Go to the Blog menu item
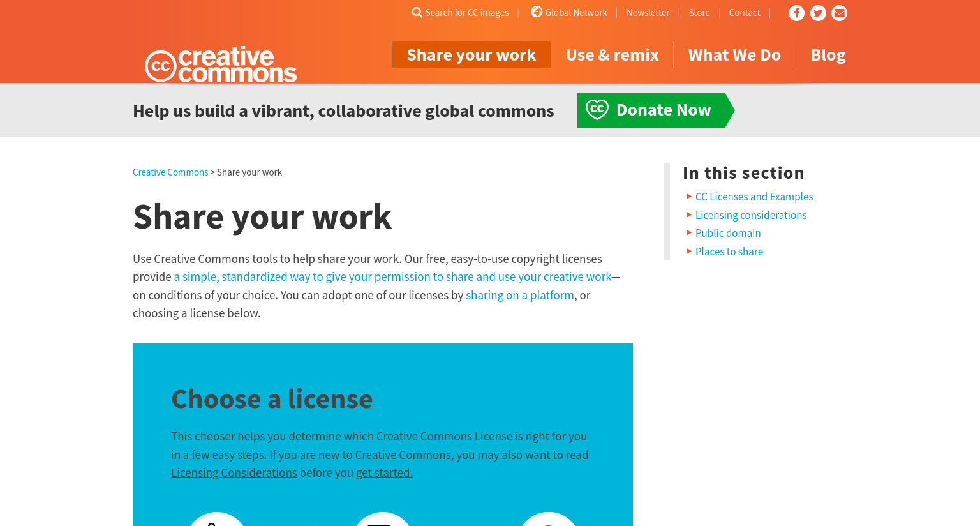The height and width of the screenshot is (526, 980). pos(828,55)
